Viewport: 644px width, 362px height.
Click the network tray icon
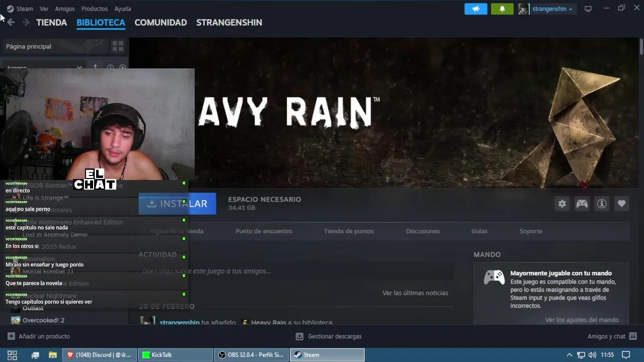click(581, 355)
